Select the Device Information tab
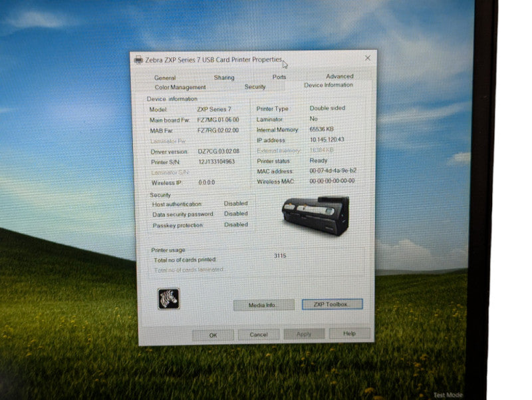Screen dimensions: 532x400 pyautogui.click(x=328, y=85)
